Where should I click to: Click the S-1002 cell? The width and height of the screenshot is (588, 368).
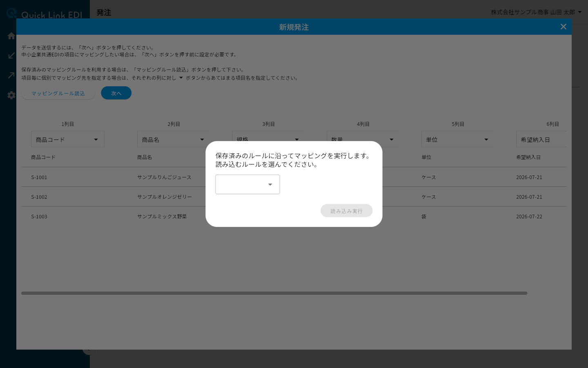pyautogui.click(x=39, y=197)
